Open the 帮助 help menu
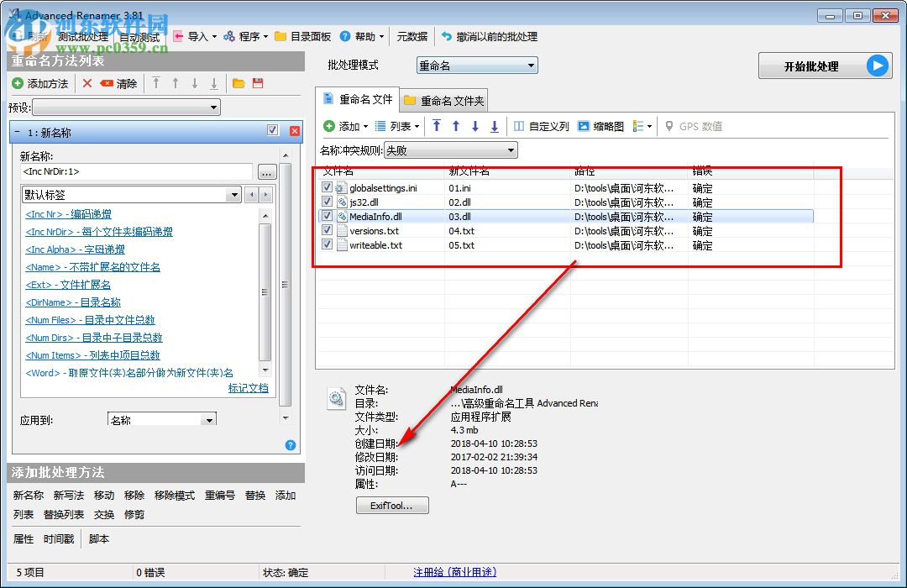 click(x=363, y=36)
